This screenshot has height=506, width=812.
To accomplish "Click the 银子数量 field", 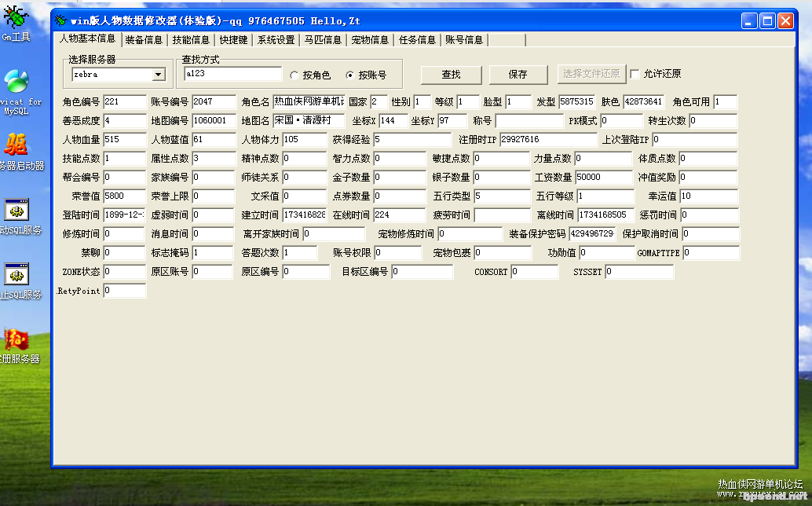I will (502, 177).
